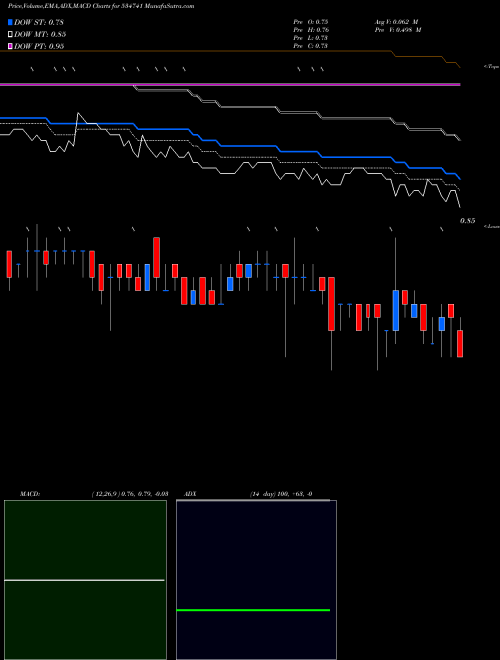The height and width of the screenshot is (660, 500).
Task: Click the green ADX line in blue panel
Action: pyautogui.click(x=253, y=609)
